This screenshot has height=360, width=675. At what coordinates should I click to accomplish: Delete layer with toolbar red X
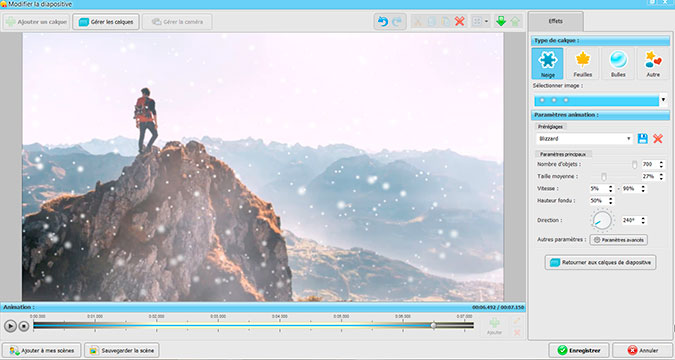[460, 22]
